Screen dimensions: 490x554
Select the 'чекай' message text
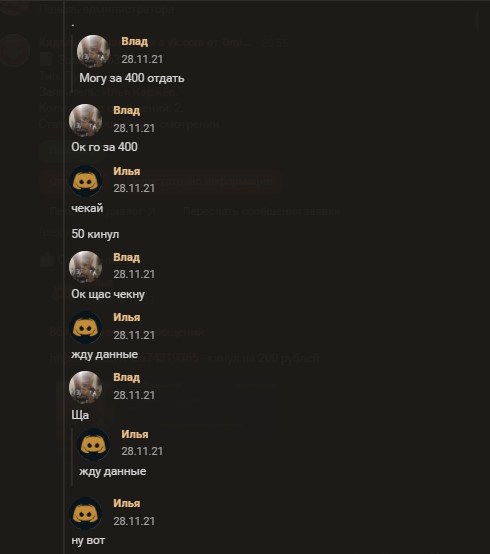pyautogui.click(x=87, y=208)
